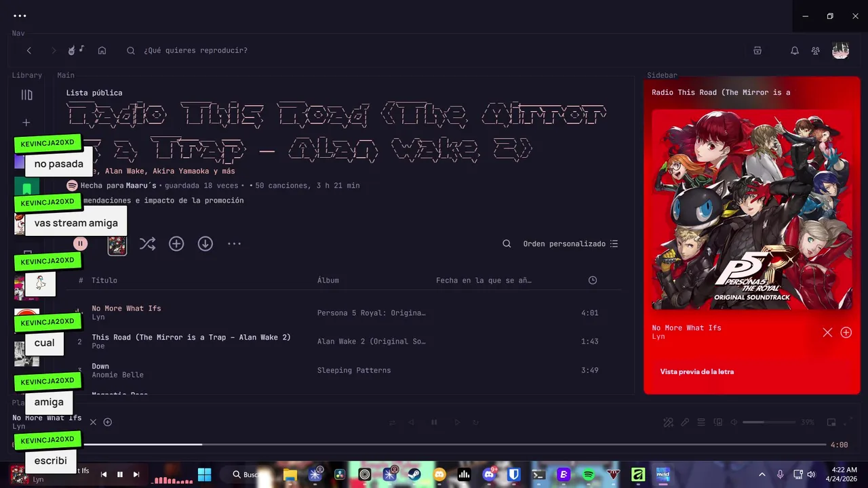Sort by the duration clock icon
868x488 pixels.
[x=593, y=281]
